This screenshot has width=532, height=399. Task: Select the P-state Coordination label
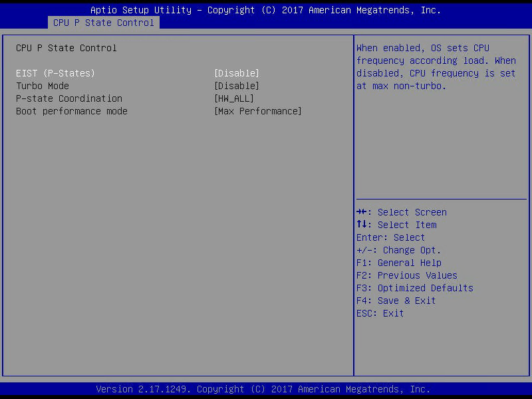(69, 98)
